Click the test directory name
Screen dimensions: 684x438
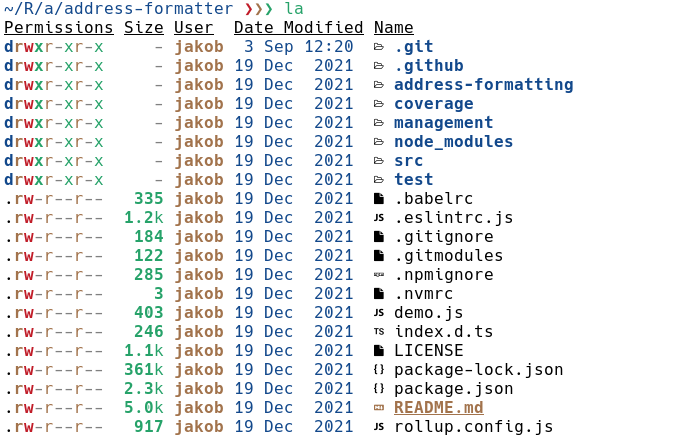[414, 180]
